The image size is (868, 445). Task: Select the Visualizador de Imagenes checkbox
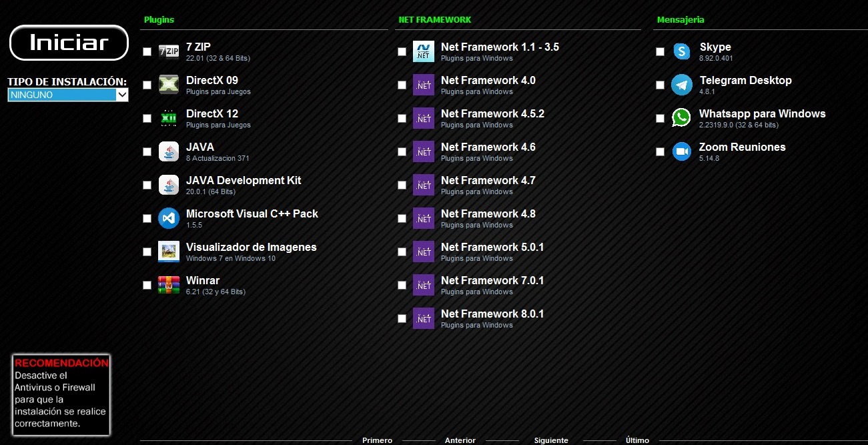147,252
